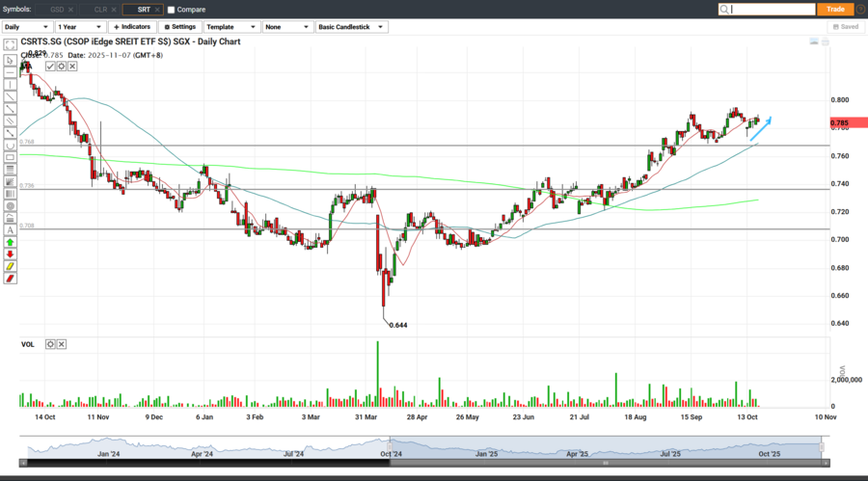The image size is (868, 481).
Task: Click the orange Trade button
Action: pyautogui.click(x=835, y=9)
